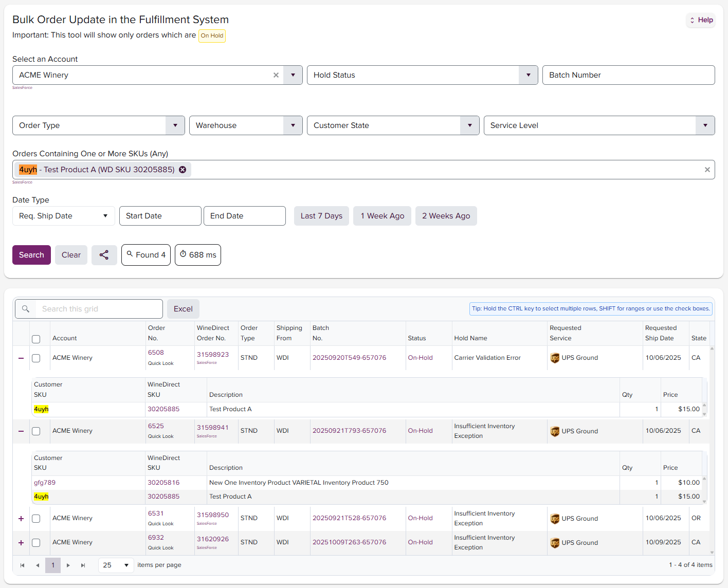Remove the 4uyh Test Product A SKU chip
Screen dimensions: 728x588
183,170
